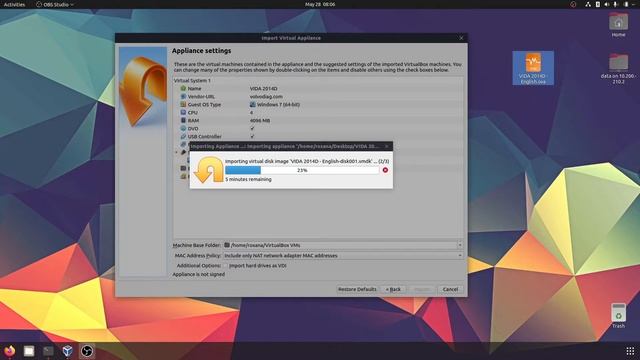The height and width of the screenshot is (360, 640).
Task: Open the clock and calendar menu
Action: pos(320,4)
